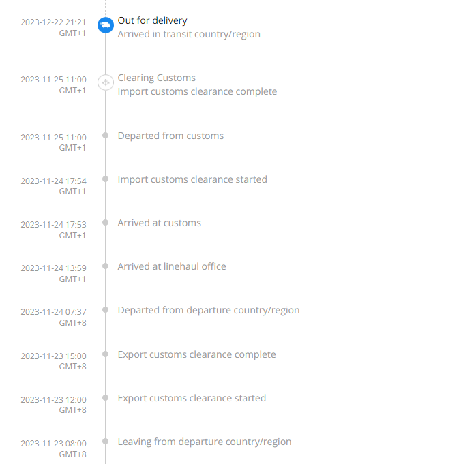Click the Clearing Customs anchor icon
476x464 pixels.
105,82
